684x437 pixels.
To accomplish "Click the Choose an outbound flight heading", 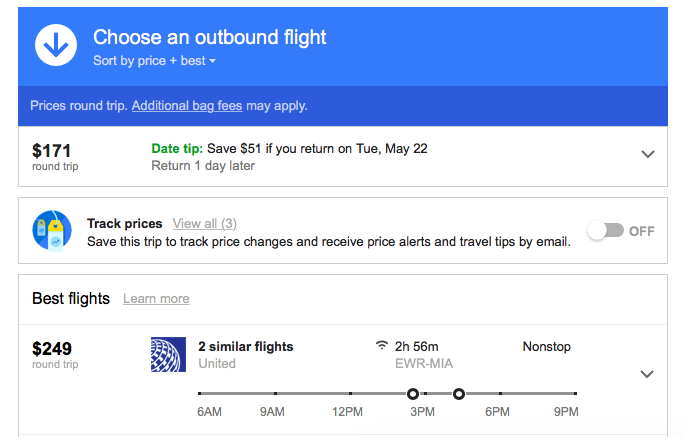I will (x=209, y=37).
